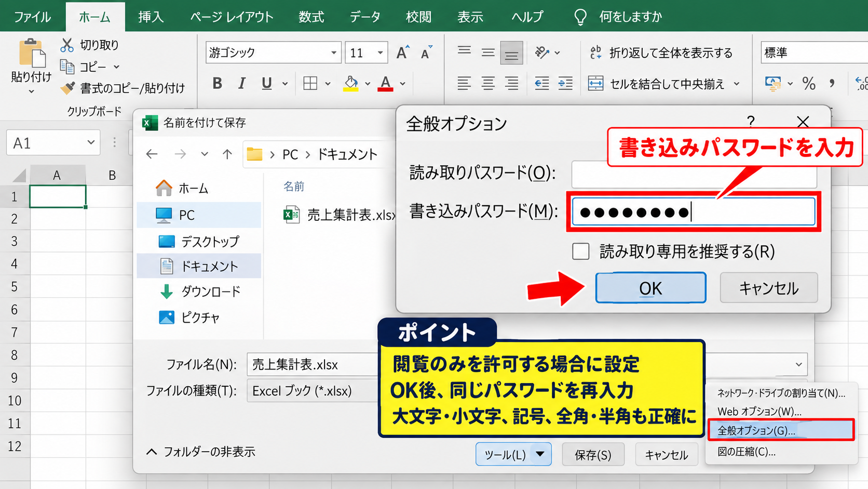The image size is (868, 489).
Task: Select Web オプション(W)... menu entry
Action: pyautogui.click(x=759, y=411)
